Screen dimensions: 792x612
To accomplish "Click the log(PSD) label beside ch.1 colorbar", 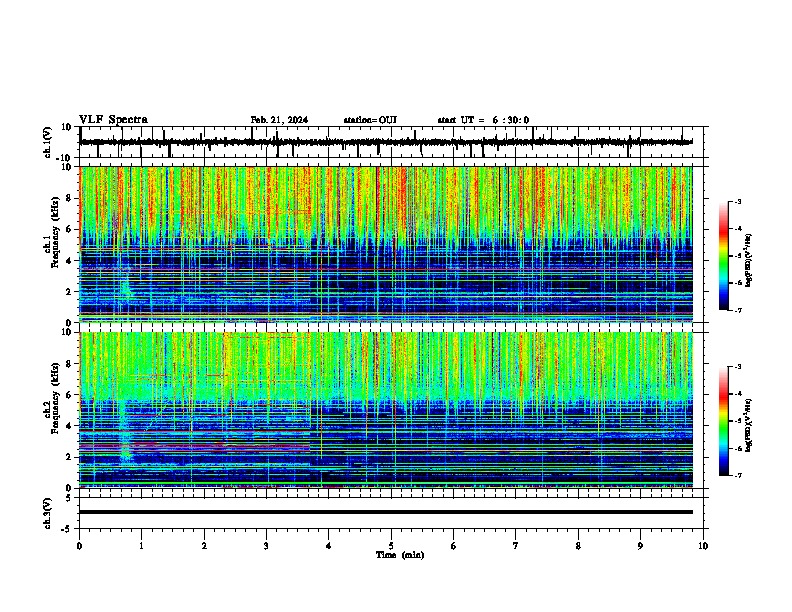I will click(748, 261).
